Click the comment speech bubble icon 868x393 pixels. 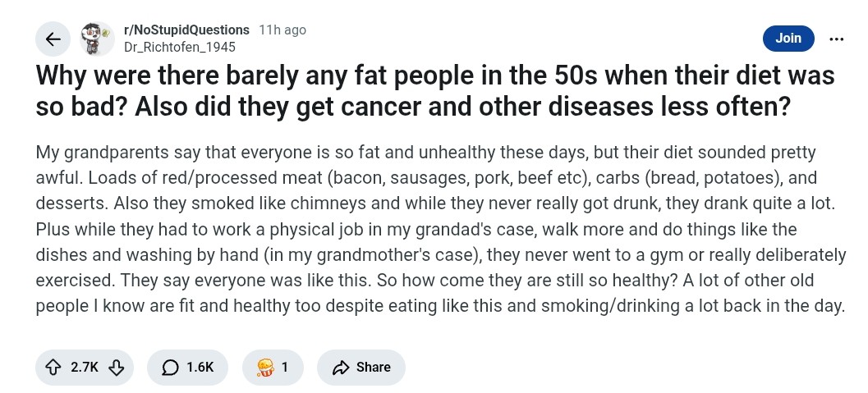[x=170, y=367]
